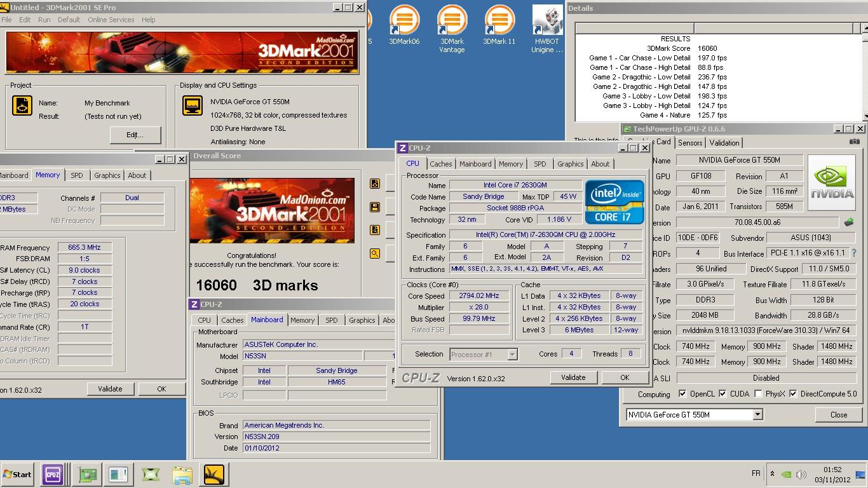This screenshot has height=488, width=868.
Task: Click the document magnifier icon in Overall Score
Action: tap(375, 230)
